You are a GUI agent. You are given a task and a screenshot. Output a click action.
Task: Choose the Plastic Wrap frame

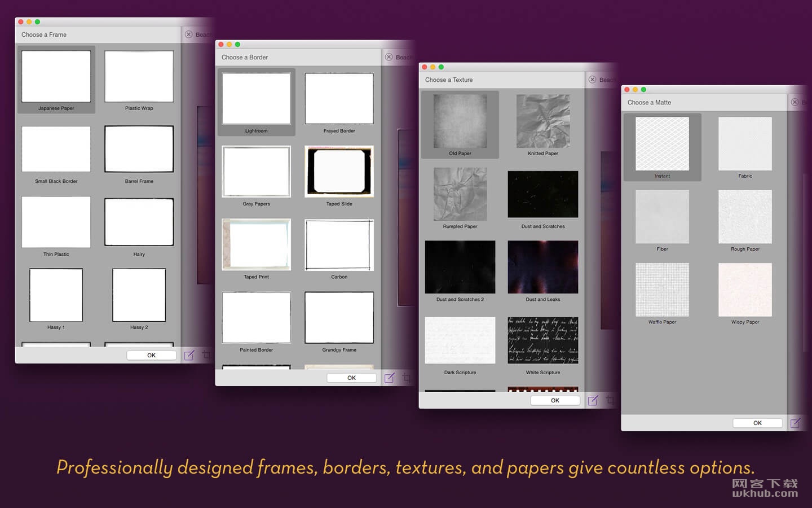(139, 77)
